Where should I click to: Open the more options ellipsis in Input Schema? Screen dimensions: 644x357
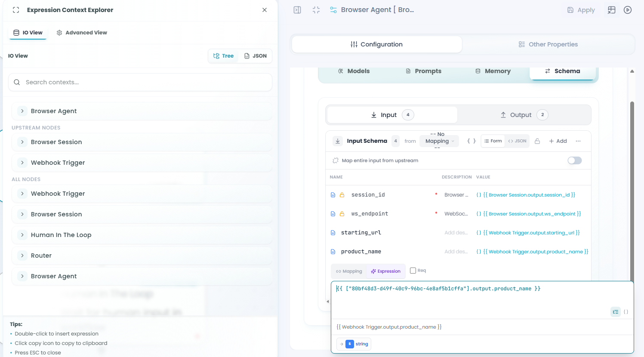[578, 141]
